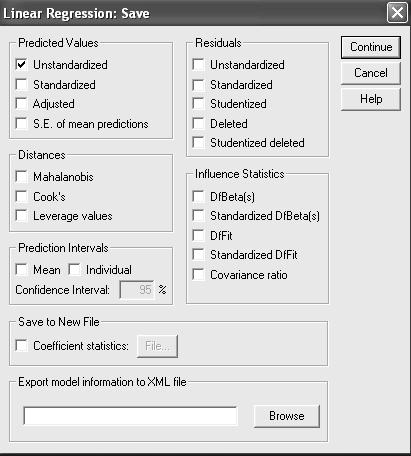Check the DfBeta(s) influence statistic
The image size is (411, 456).
pos(198,196)
